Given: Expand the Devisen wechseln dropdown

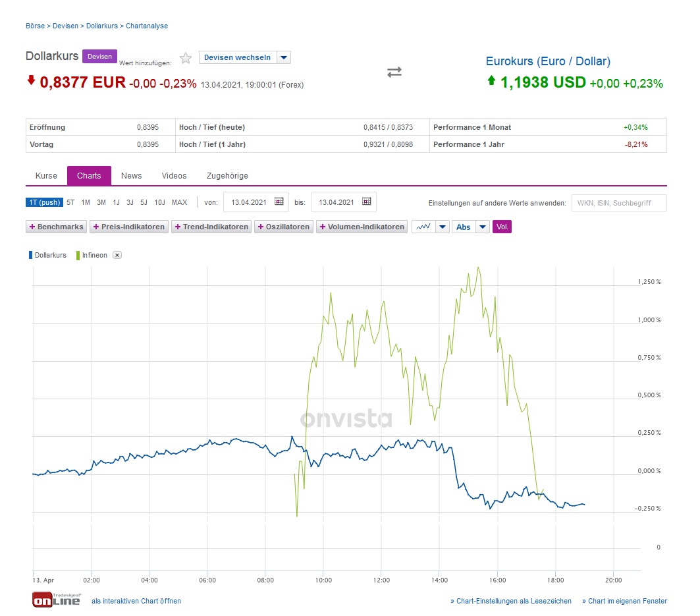Looking at the screenshot, I should point(284,57).
